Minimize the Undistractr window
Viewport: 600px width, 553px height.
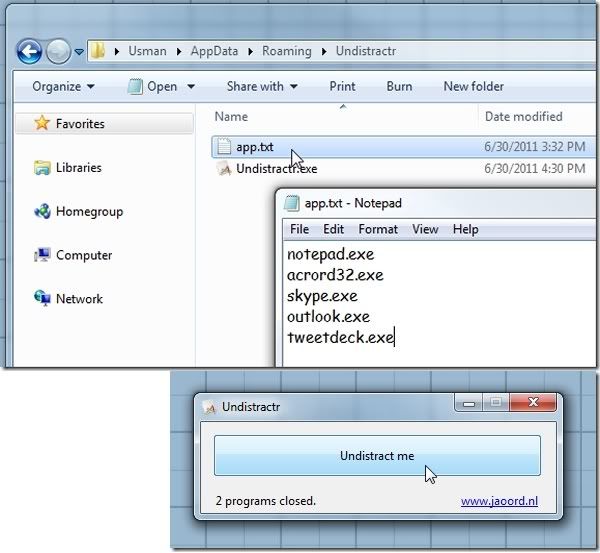point(469,403)
